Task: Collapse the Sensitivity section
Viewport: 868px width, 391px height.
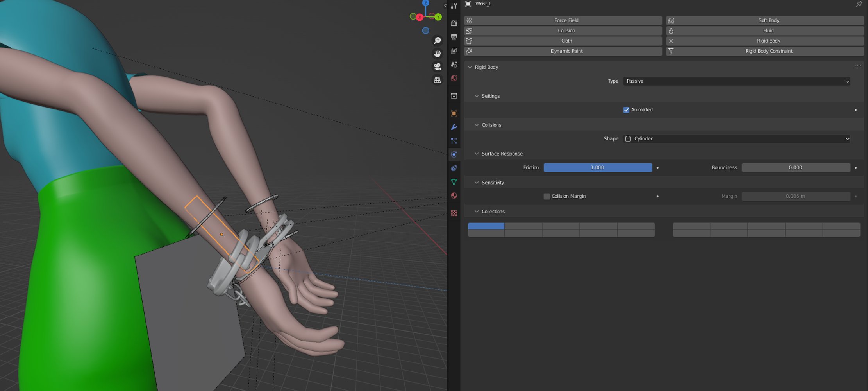Action: (477, 183)
